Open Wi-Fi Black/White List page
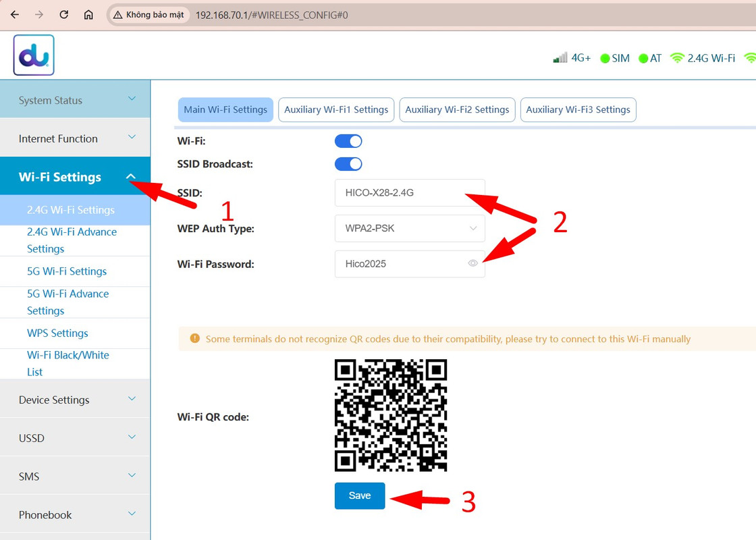Image resolution: width=756 pixels, height=540 pixels. click(x=75, y=364)
